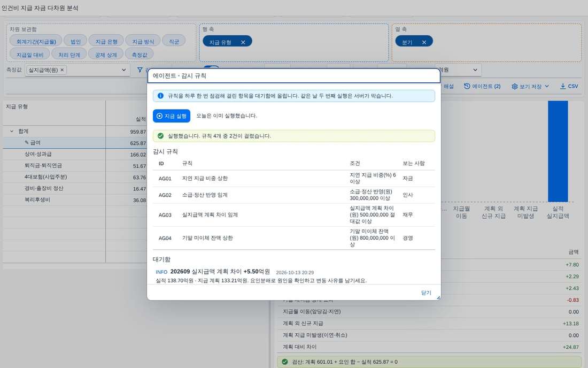Viewport: 588px width, 368px height.
Task: Close the dialog with the 닫기 link
Action: coord(426,293)
